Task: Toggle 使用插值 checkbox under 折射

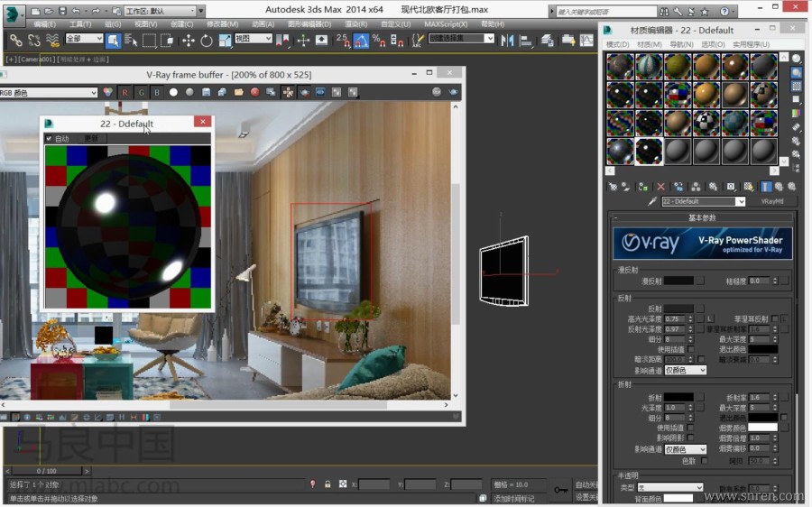Action: tap(691, 428)
